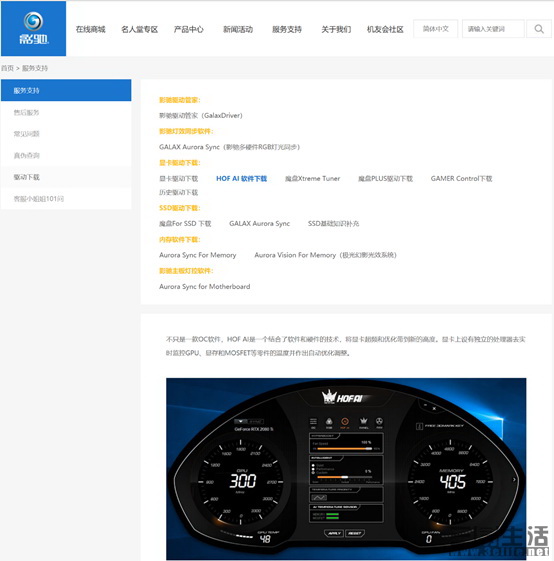Screen dimensions: 554x561
Task: Open the 魔盘PLUS驱动下载 link
Action: click(385, 179)
